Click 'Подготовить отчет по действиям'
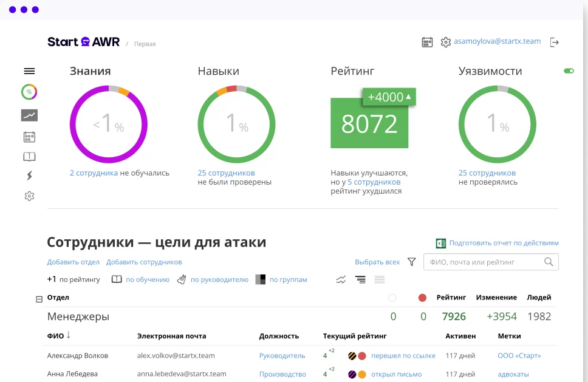 click(504, 243)
